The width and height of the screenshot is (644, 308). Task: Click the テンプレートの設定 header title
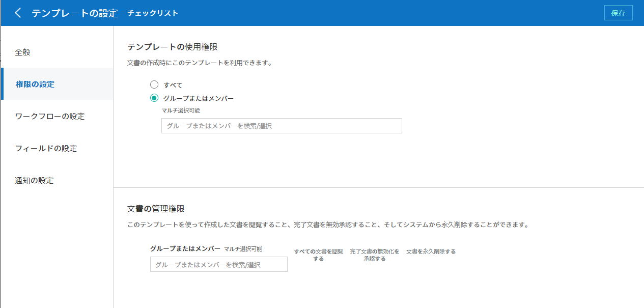75,13
